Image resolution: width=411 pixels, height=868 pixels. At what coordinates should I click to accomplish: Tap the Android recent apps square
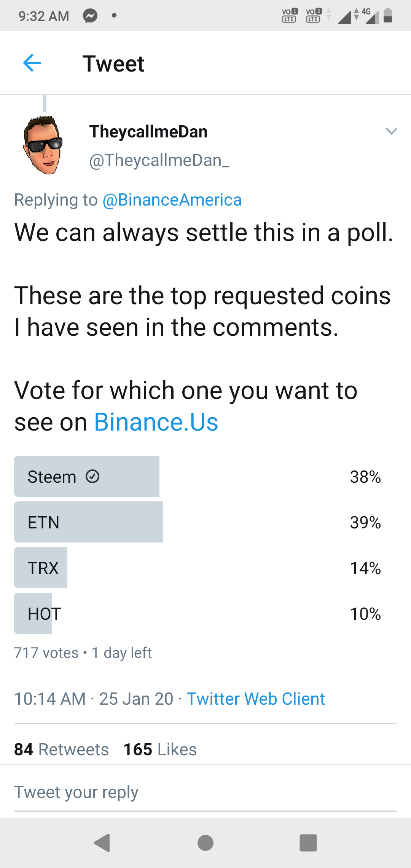pyautogui.click(x=308, y=842)
